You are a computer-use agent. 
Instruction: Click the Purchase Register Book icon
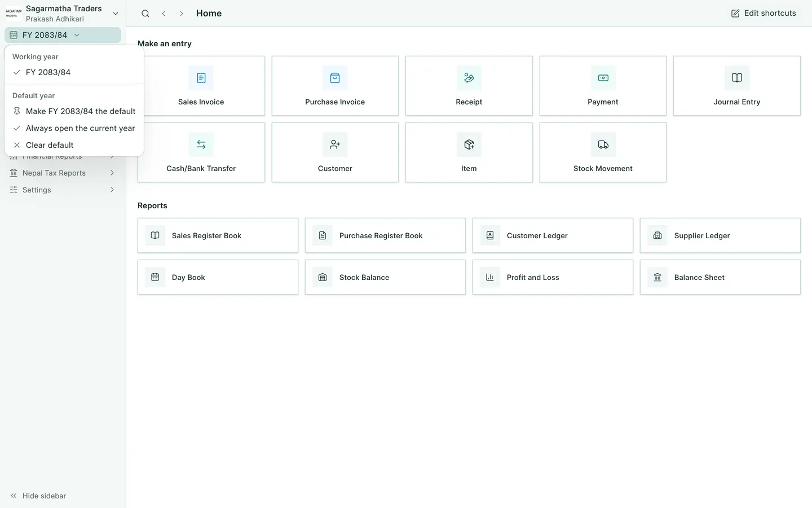323,235
